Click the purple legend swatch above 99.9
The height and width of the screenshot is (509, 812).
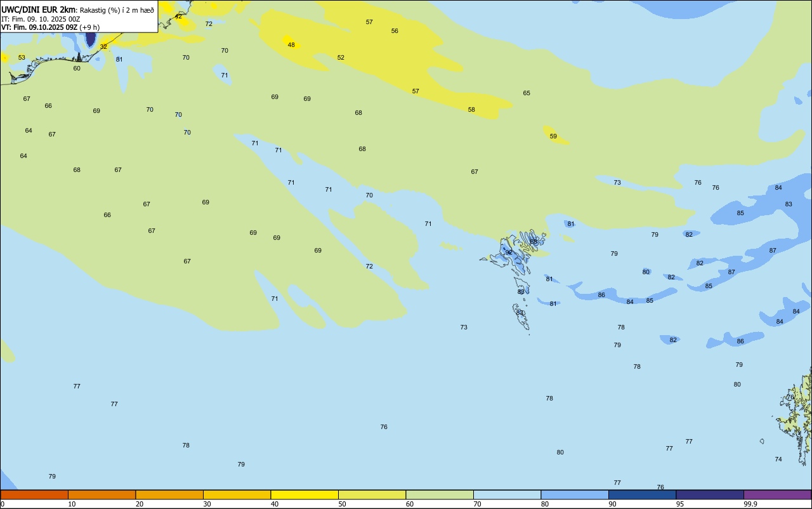[777, 494]
